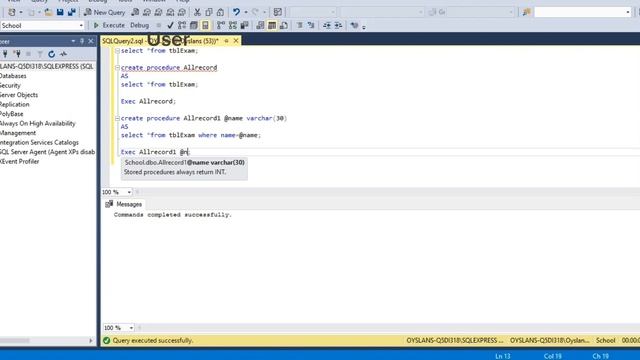
Task: Click the Object Explorer horizontal scrollbar thumb
Action: [x=15, y=340]
